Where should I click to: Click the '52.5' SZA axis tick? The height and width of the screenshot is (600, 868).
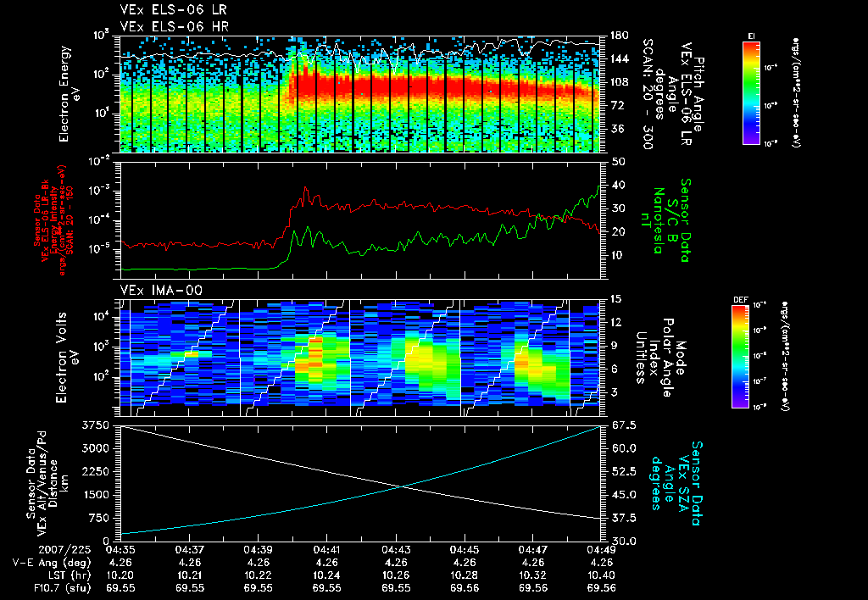tap(622, 471)
